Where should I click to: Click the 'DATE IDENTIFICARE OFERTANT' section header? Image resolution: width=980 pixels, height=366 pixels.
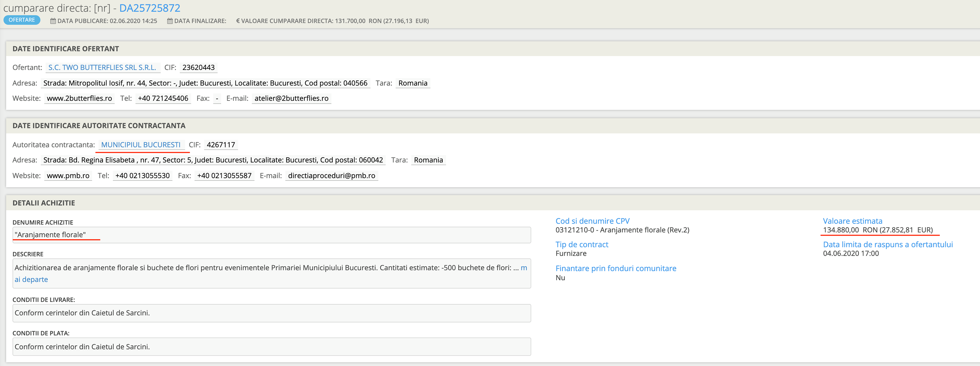[66, 49]
